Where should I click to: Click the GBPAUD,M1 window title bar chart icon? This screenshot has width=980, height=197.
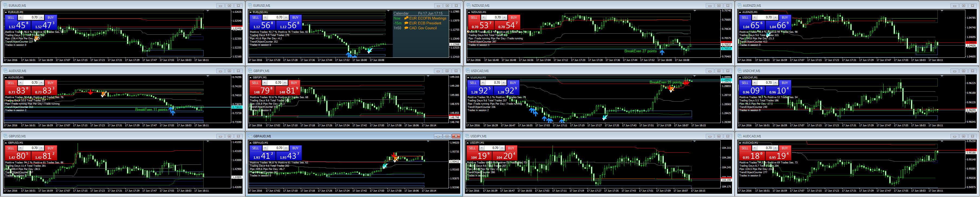250,136
